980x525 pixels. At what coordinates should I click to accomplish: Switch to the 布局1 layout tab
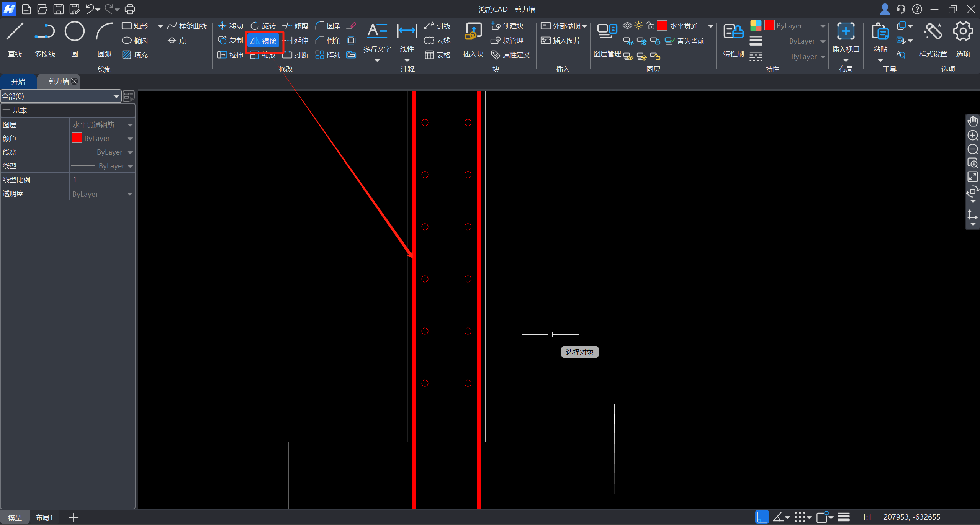click(x=44, y=518)
